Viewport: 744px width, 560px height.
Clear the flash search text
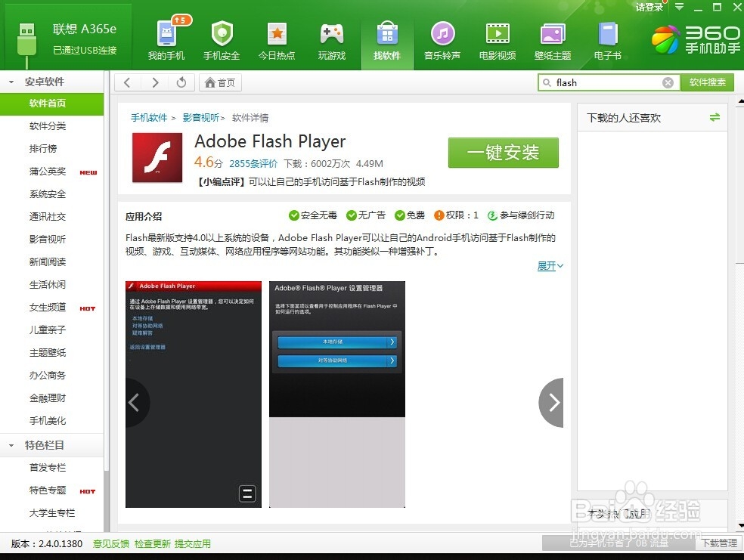click(x=668, y=82)
